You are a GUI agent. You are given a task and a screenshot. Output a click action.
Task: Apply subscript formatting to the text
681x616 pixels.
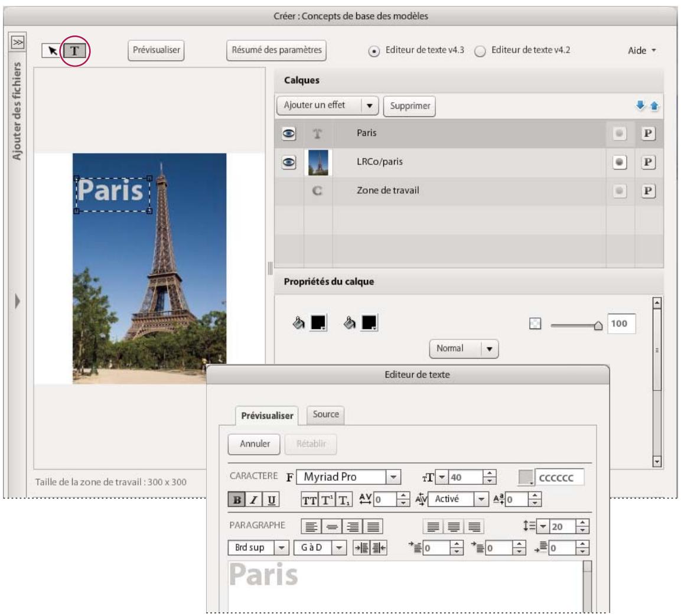coord(344,499)
